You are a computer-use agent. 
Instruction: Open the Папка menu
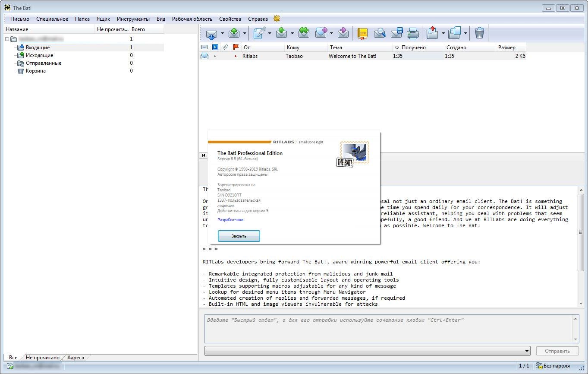click(82, 19)
